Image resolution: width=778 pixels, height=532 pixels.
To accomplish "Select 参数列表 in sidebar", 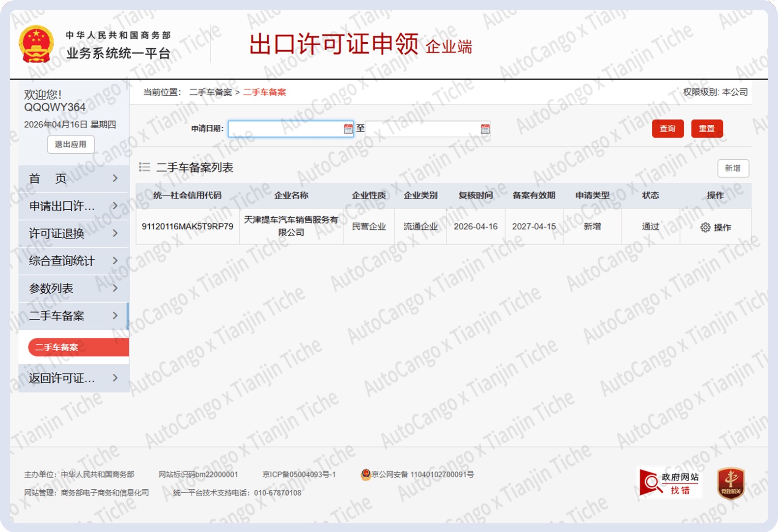I will [x=73, y=288].
